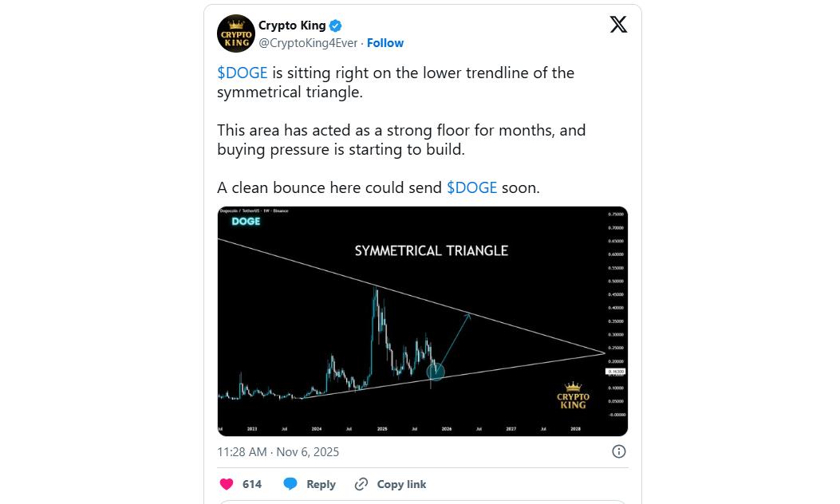
Task: Click the reply speech bubble icon
Action: 291,484
